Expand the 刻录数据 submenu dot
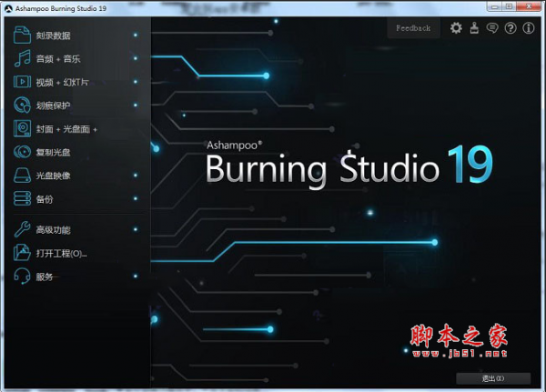 [136, 35]
